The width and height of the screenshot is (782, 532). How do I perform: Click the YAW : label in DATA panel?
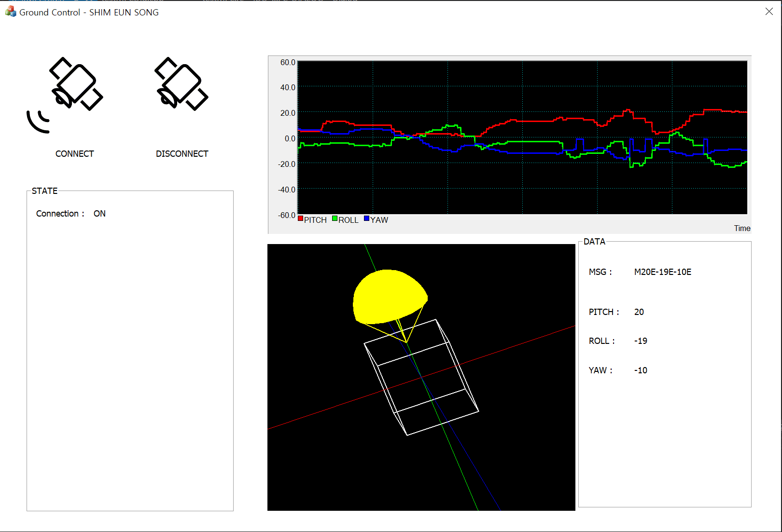tap(600, 370)
